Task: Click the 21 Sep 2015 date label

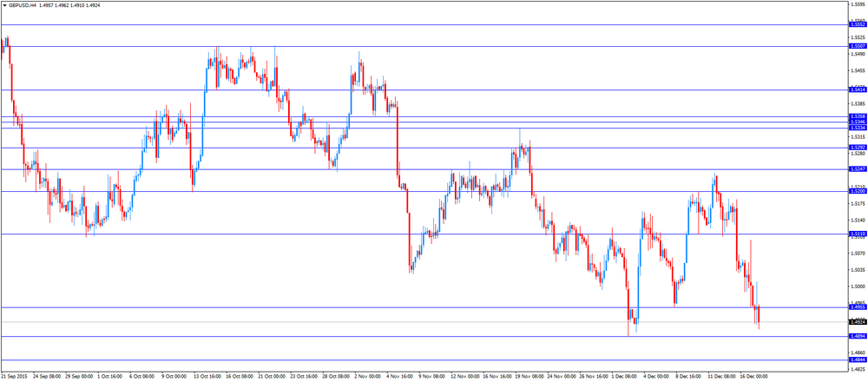Action: coord(14,378)
